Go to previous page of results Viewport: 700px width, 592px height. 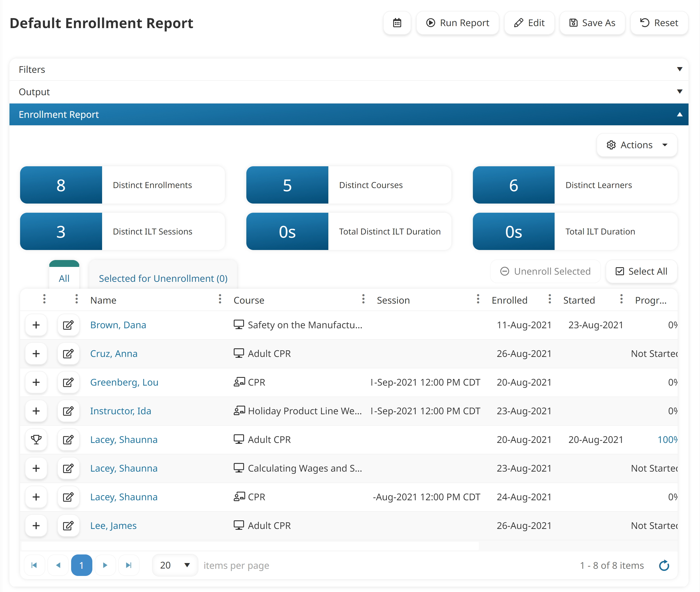point(58,565)
